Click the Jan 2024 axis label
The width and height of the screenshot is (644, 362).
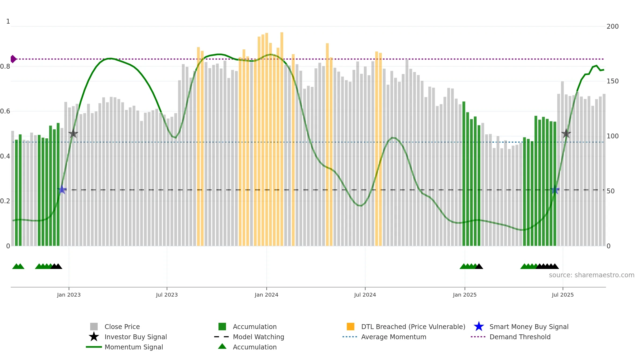click(x=266, y=295)
